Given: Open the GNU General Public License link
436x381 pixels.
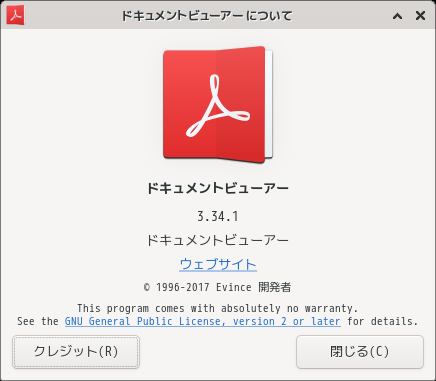Looking at the screenshot, I should click(203, 321).
